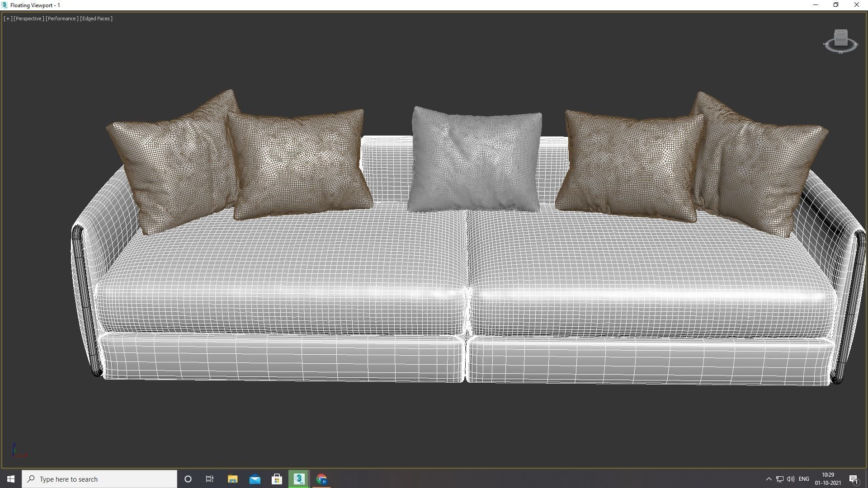
Task: Open File Explorer from the taskbar
Action: 232,479
